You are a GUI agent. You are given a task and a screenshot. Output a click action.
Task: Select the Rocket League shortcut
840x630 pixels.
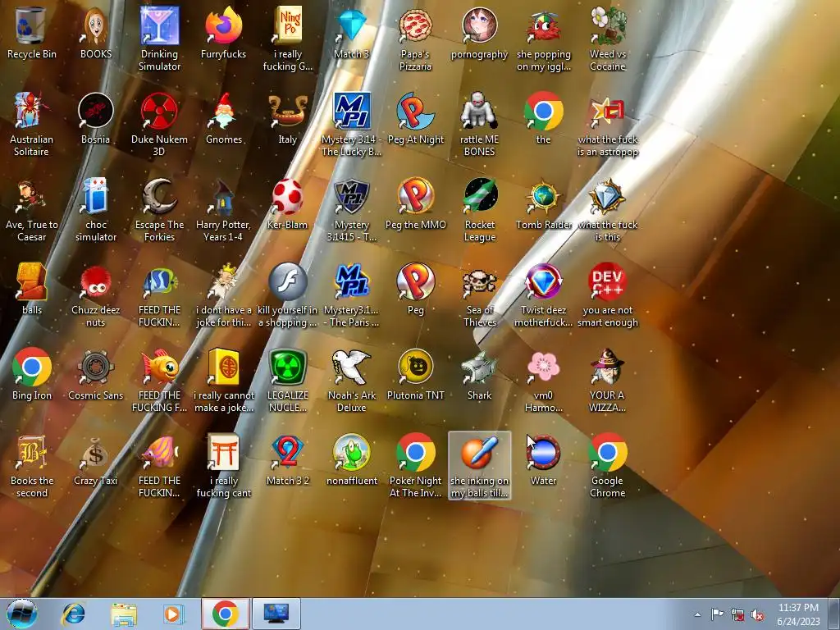[x=479, y=197]
